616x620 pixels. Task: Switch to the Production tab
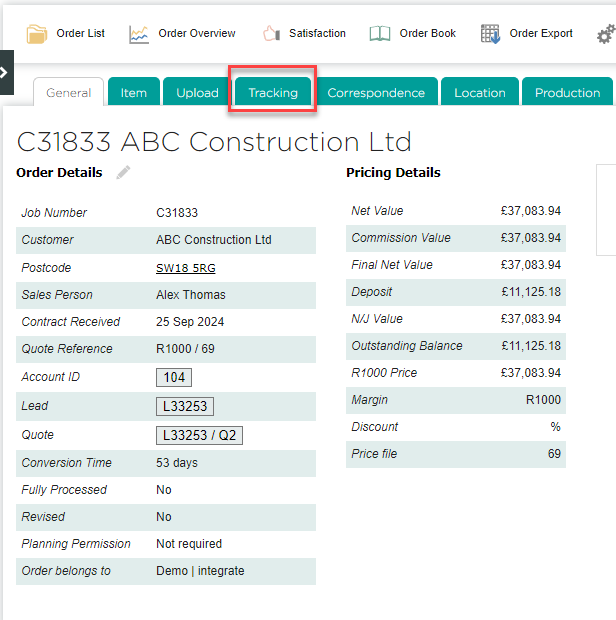tap(567, 92)
